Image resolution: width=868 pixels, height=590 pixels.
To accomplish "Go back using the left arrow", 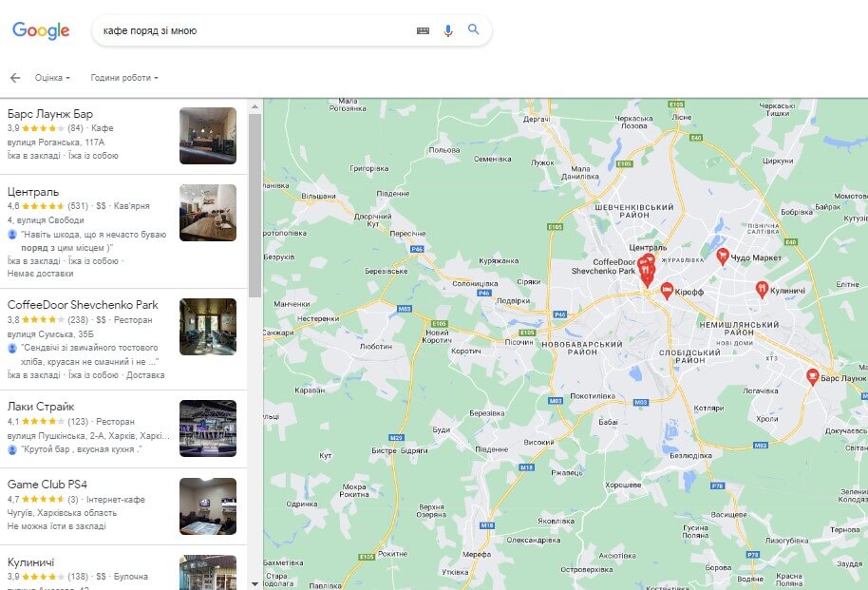I will coord(15,78).
